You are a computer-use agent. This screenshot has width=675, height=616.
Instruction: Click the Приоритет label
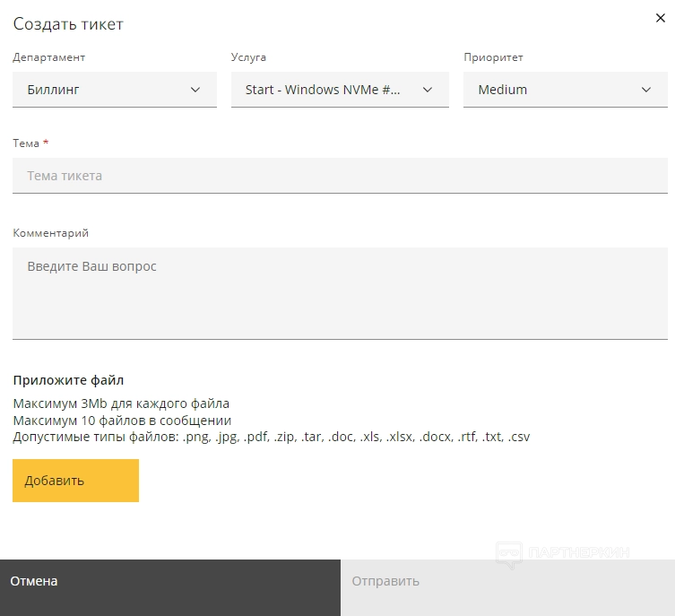click(x=493, y=57)
